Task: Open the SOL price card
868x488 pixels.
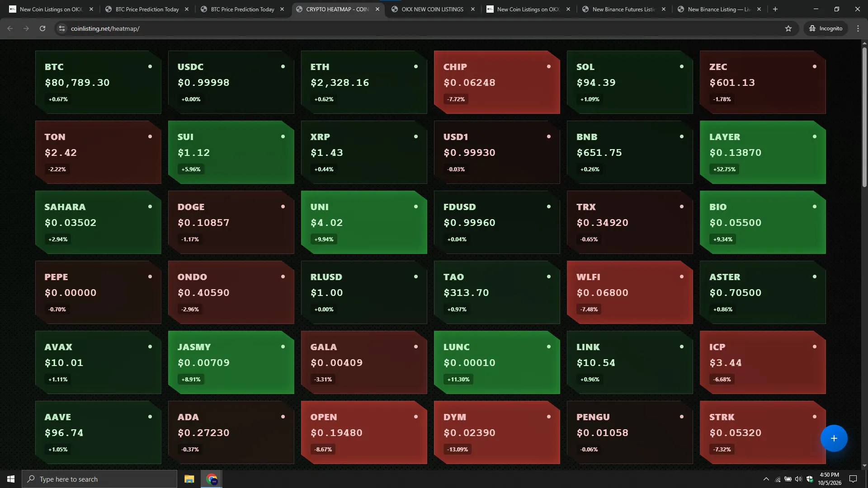Action: point(630,82)
